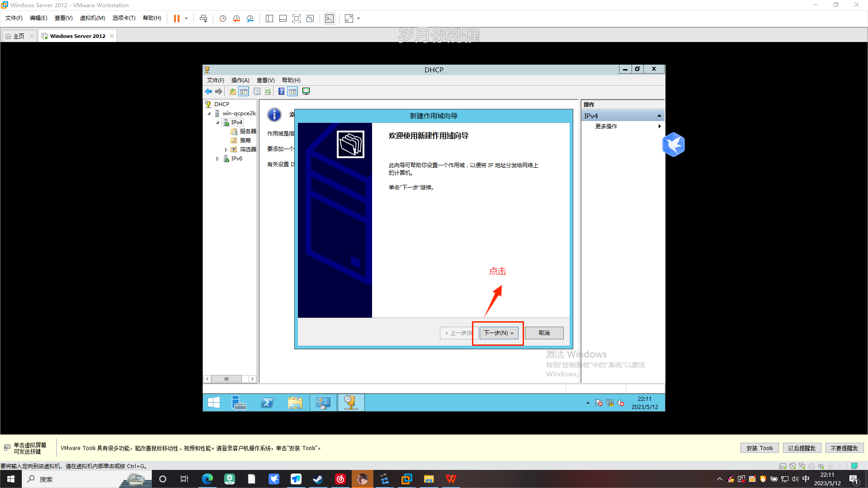Screen dimensions: 868x488
Task: Open the pause button dropdown arrow
Action: click(x=186, y=19)
